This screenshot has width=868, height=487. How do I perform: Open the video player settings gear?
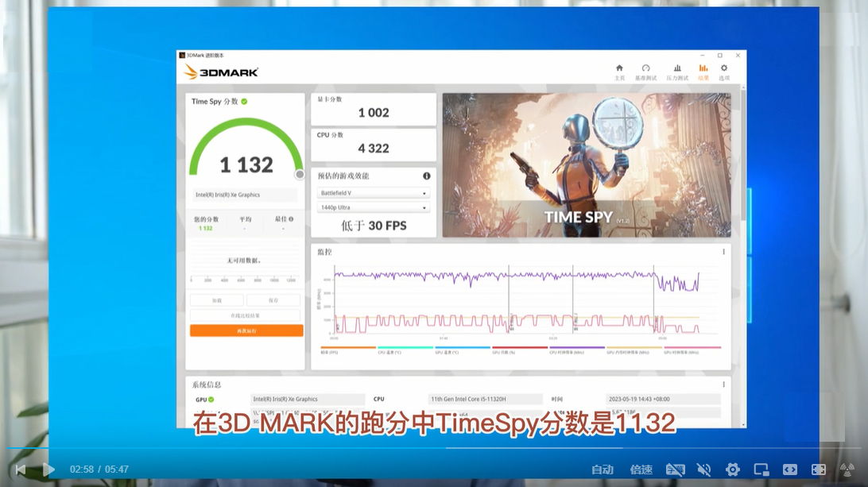click(x=732, y=470)
